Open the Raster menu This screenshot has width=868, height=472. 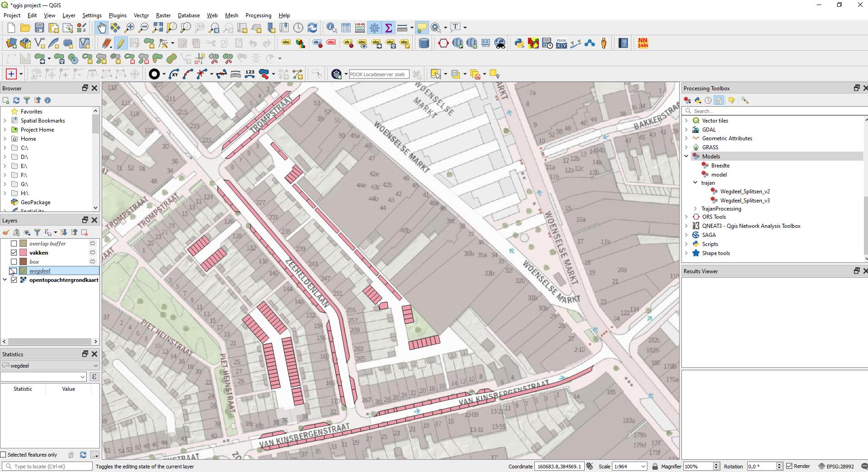tap(163, 15)
